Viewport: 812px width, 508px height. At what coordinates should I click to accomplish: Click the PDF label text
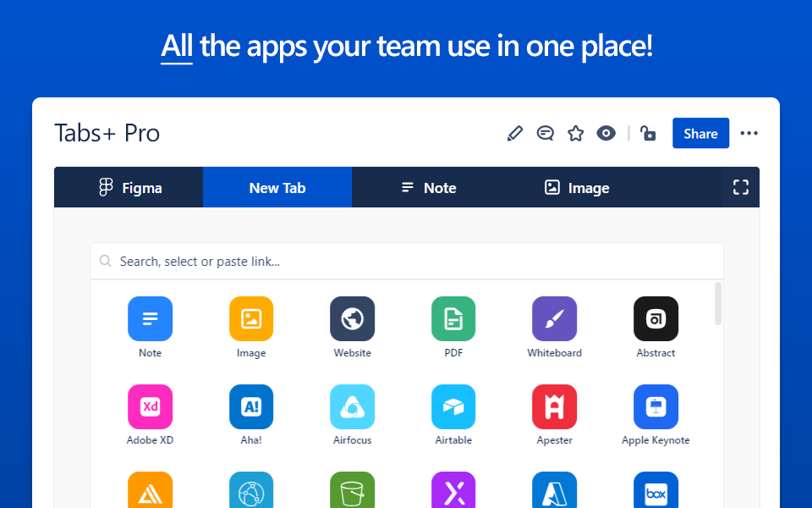(453, 352)
